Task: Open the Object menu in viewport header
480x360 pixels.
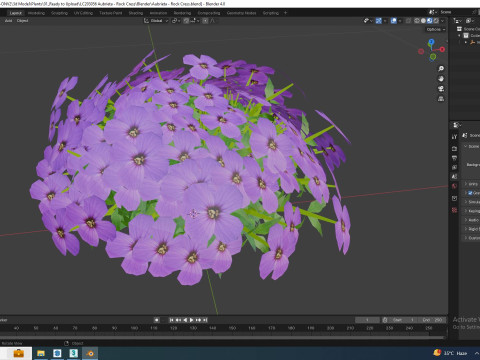Action: [x=22, y=21]
